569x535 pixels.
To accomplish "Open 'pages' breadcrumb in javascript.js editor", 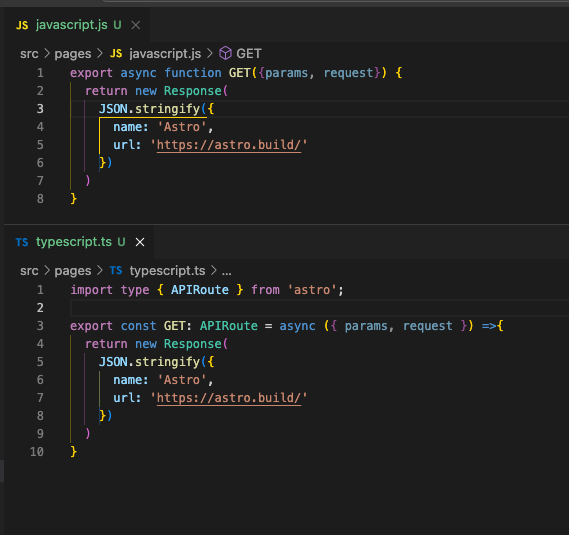I will point(73,54).
